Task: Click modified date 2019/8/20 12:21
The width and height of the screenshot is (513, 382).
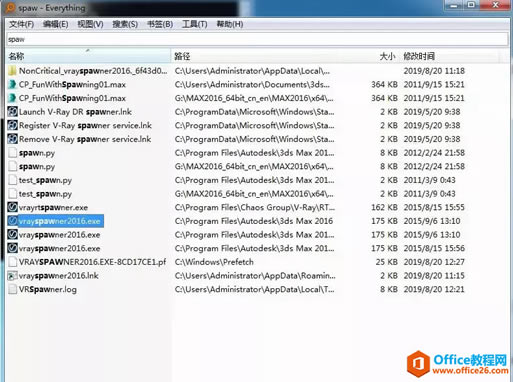Action: coord(434,289)
